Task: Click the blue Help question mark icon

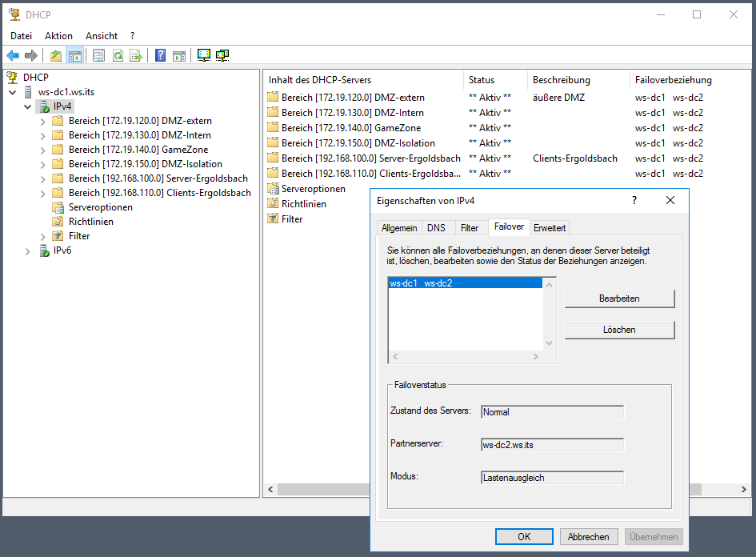Action: (161, 56)
